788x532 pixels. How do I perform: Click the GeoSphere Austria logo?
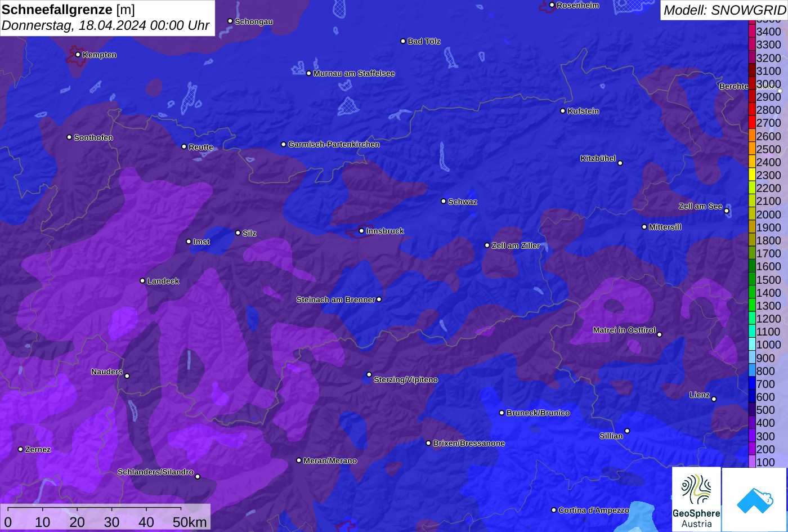pyautogui.click(x=696, y=499)
